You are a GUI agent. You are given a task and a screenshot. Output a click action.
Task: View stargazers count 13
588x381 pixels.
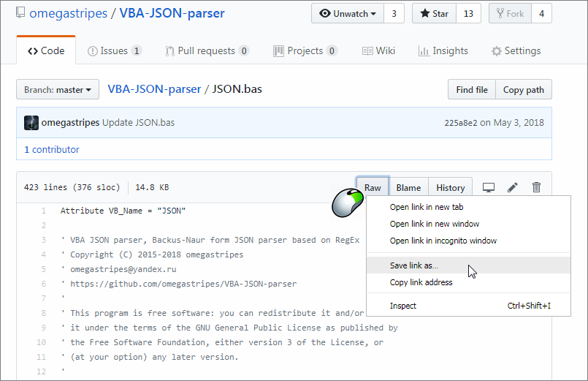pos(468,13)
